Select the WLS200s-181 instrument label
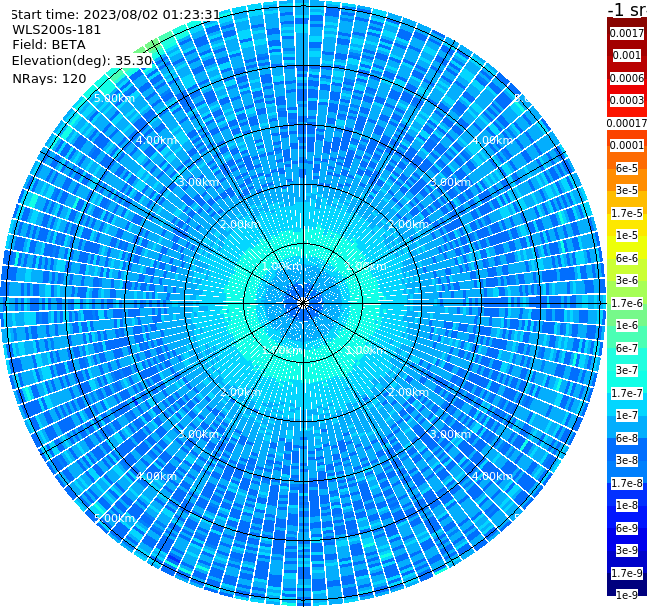This screenshot has height=607, width=647. [x=57, y=30]
